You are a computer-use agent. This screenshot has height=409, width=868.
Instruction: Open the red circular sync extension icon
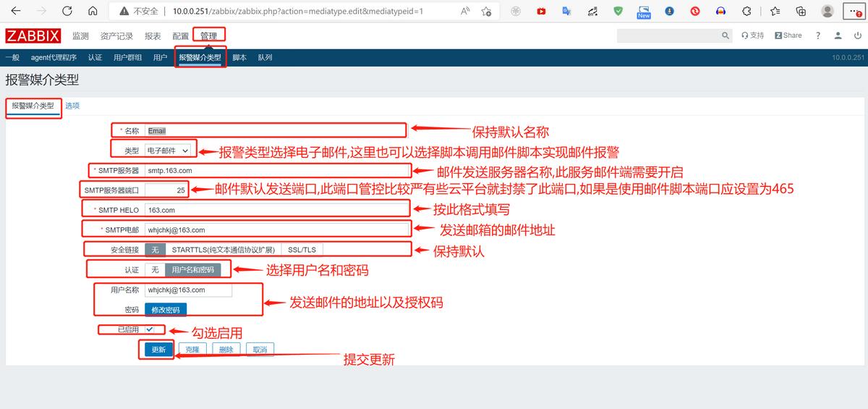click(694, 12)
